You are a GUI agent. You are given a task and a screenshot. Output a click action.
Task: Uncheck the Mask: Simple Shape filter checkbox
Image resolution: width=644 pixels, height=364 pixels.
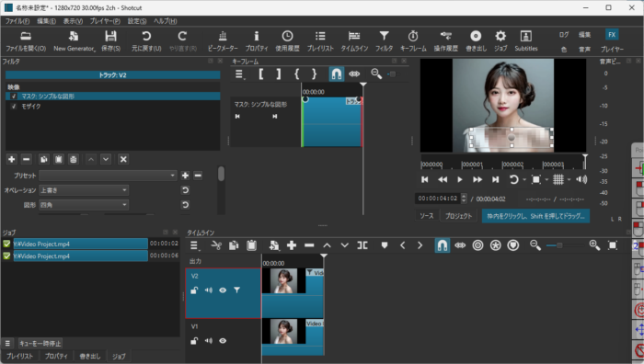point(14,96)
